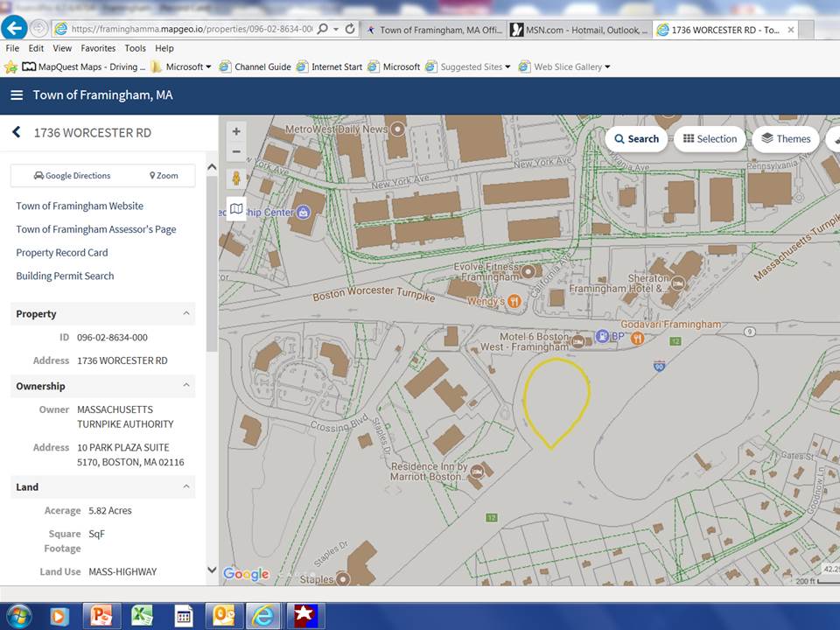Image resolution: width=840 pixels, height=630 pixels.
Task: Open the Channel Guide favorite
Action: point(255,67)
